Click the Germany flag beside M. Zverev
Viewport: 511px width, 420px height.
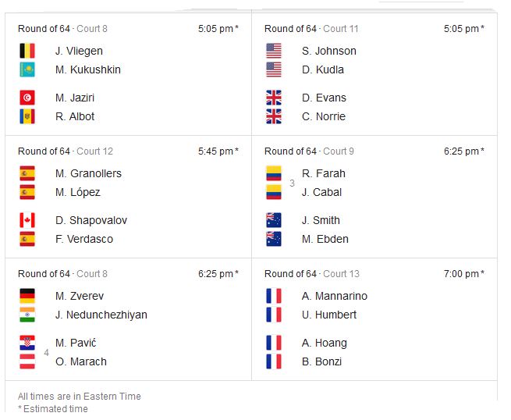point(27,296)
